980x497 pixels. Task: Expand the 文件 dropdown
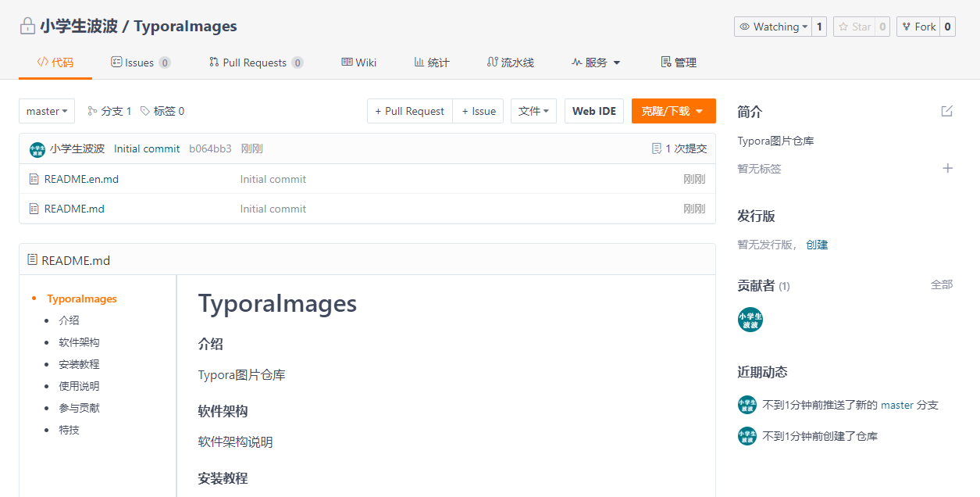click(533, 111)
